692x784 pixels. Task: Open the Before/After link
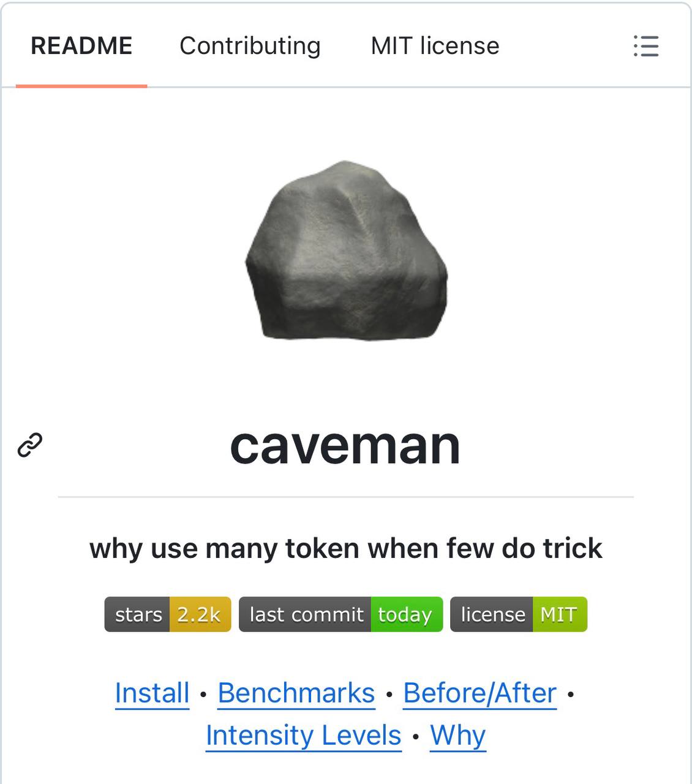tap(480, 693)
